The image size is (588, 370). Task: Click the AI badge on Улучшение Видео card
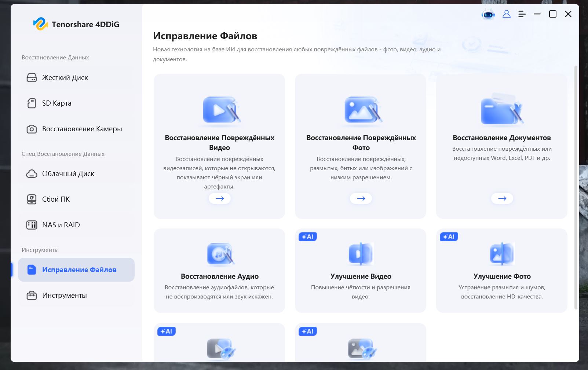click(308, 237)
